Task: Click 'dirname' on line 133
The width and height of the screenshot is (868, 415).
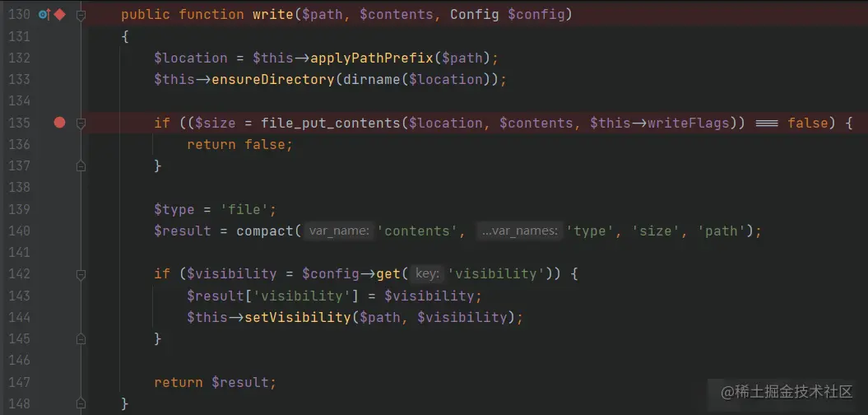Action: [x=371, y=79]
